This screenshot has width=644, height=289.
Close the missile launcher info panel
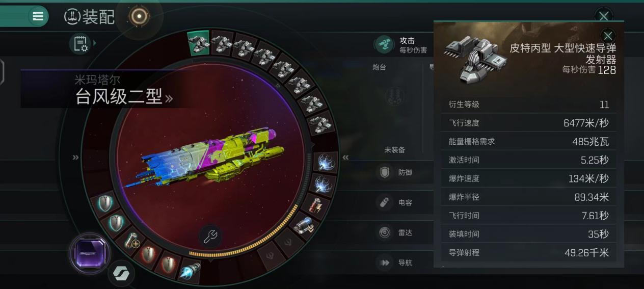pyautogui.click(x=608, y=36)
